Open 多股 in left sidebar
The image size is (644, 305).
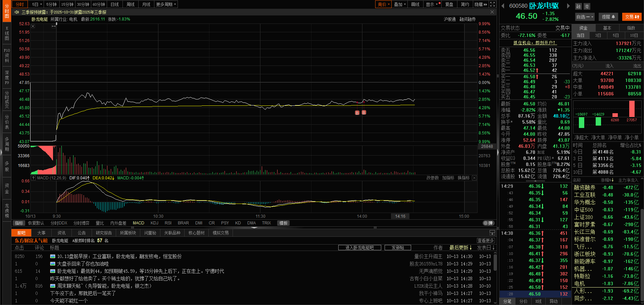click(x=7, y=166)
